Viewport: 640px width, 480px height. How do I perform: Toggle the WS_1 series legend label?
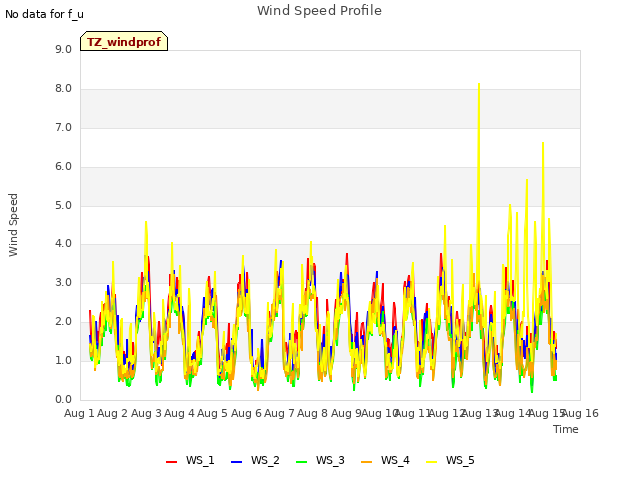coord(200,460)
